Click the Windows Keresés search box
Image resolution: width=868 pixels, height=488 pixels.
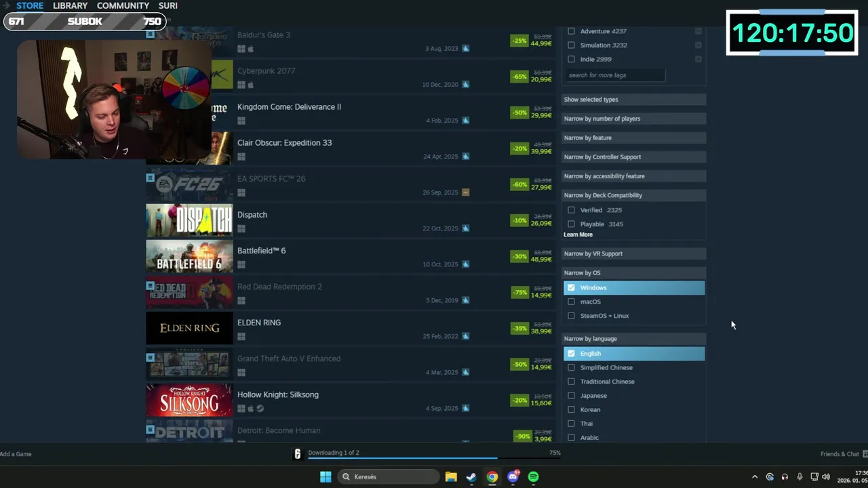pyautogui.click(x=389, y=476)
